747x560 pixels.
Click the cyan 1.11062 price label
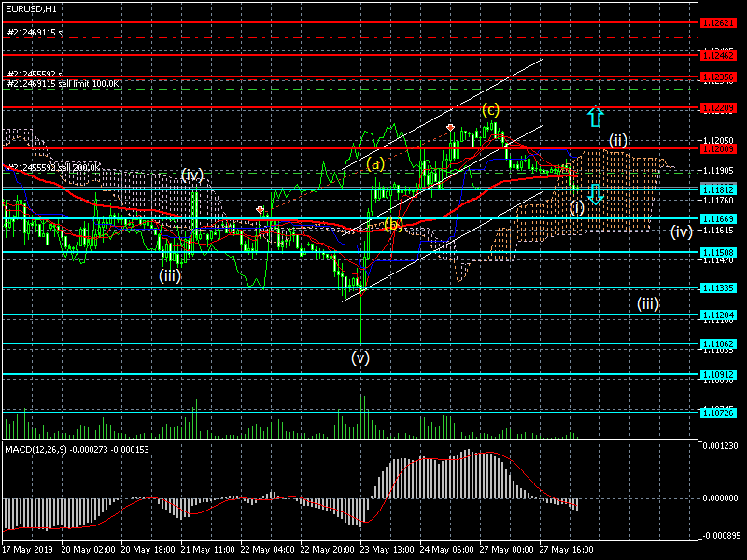point(717,344)
